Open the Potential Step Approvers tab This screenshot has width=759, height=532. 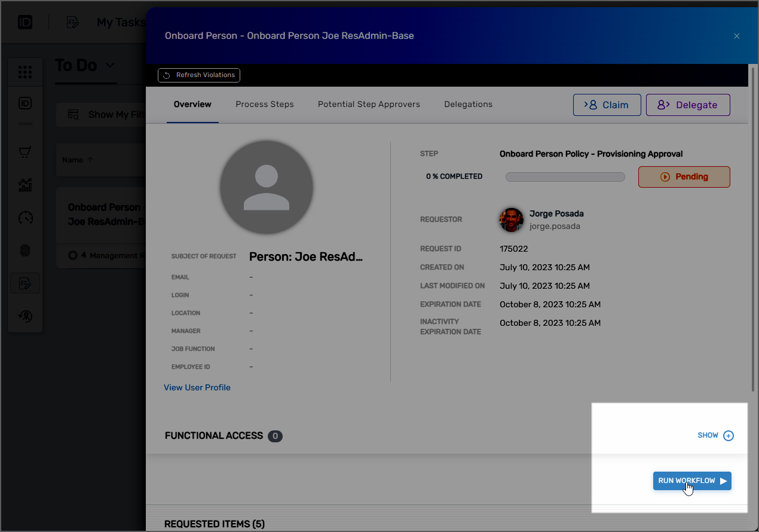tap(369, 104)
